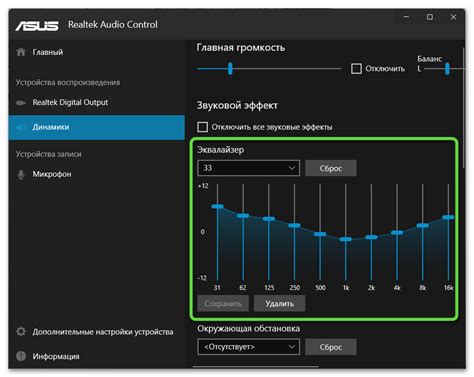Click the Главная громкость heading
Image resolution: width=474 pixels, height=377 pixels.
pyautogui.click(x=241, y=48)
